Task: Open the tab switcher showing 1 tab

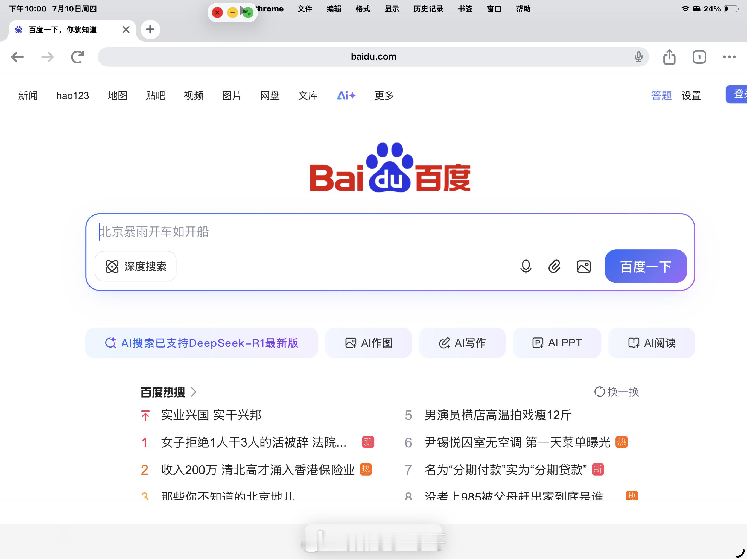Action: [x=699, y=57]
